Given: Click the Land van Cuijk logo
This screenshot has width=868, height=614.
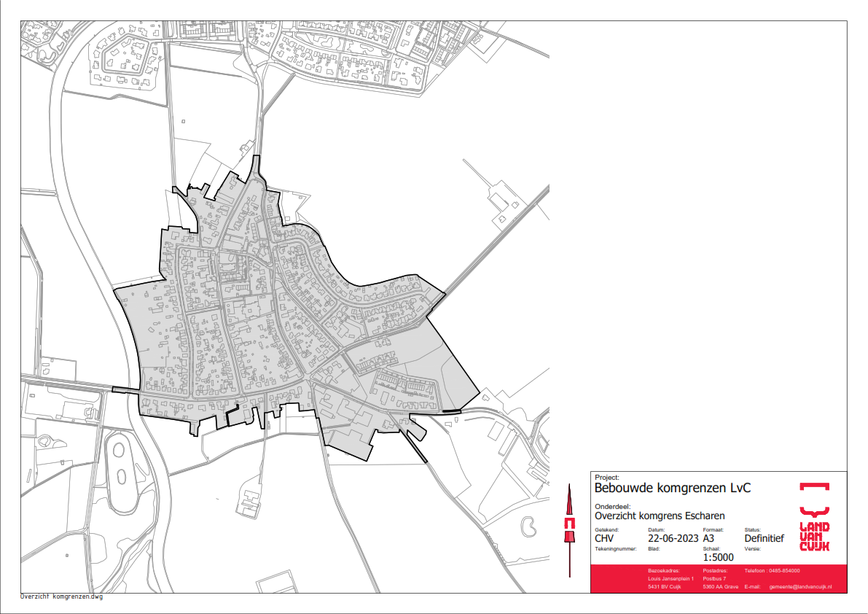Looking at the screenshot, I should 814,536.
